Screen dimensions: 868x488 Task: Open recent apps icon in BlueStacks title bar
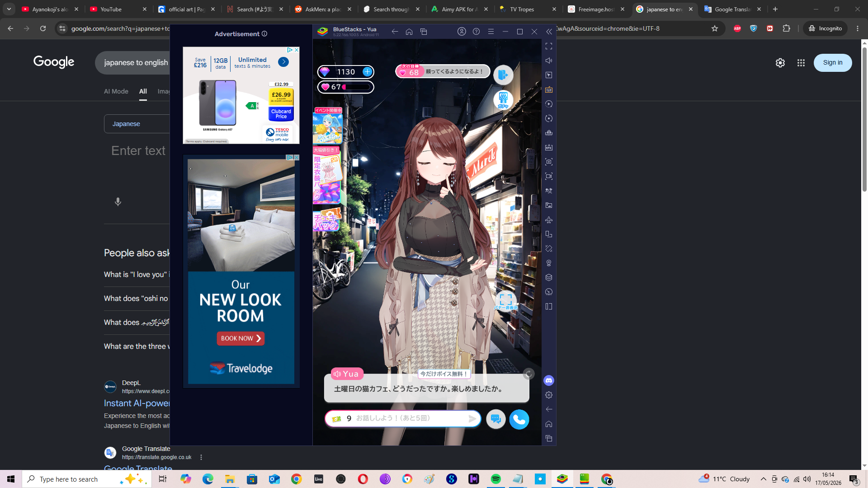pyautogui.click(x=424, y=32)
